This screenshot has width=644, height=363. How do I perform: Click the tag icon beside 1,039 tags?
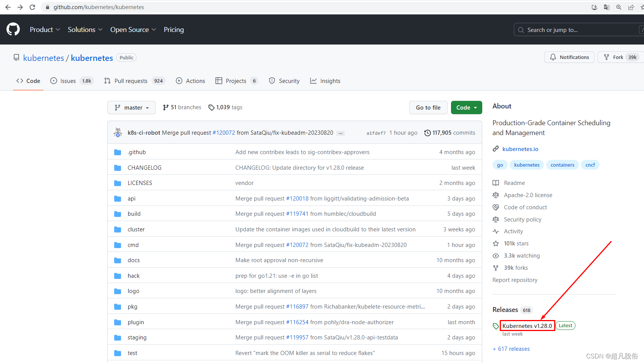(212, 108)
